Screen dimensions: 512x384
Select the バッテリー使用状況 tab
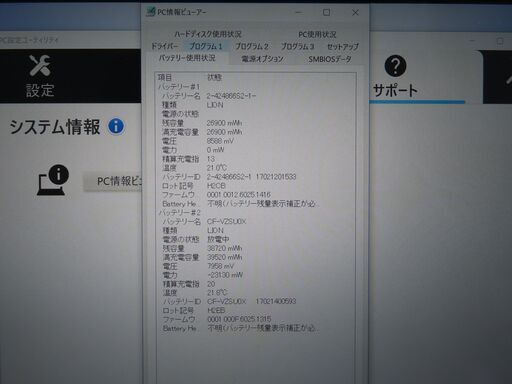pyautogui.click(x=187, y=58)
